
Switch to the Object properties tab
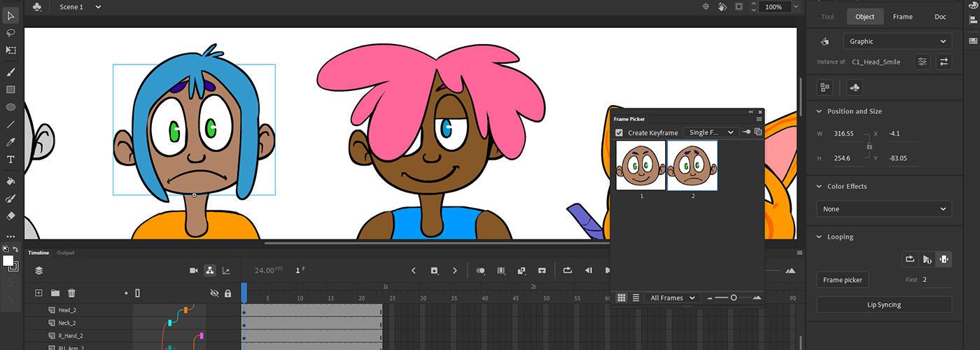point(865,17)
